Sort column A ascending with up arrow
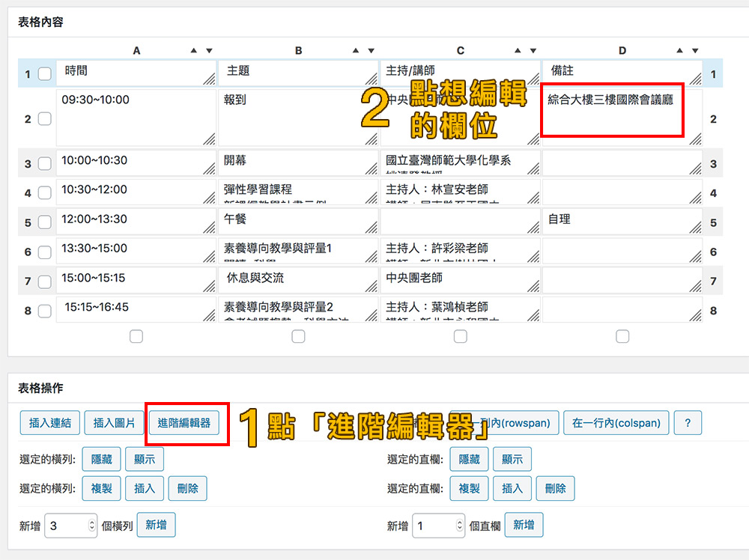This screenshot has height=560, width=749. tap(194, 51)
